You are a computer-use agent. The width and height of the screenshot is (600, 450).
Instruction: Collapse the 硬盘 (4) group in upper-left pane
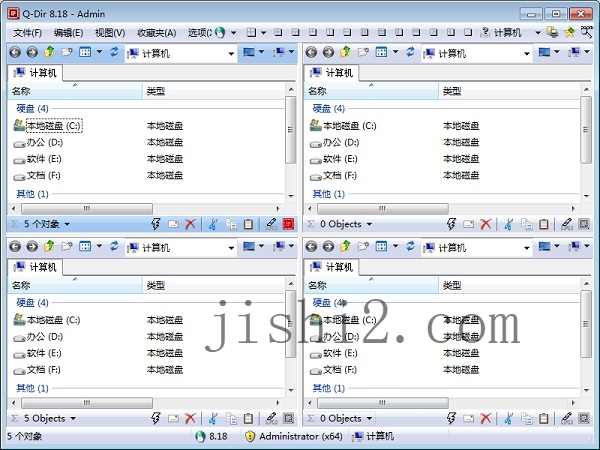32,109
